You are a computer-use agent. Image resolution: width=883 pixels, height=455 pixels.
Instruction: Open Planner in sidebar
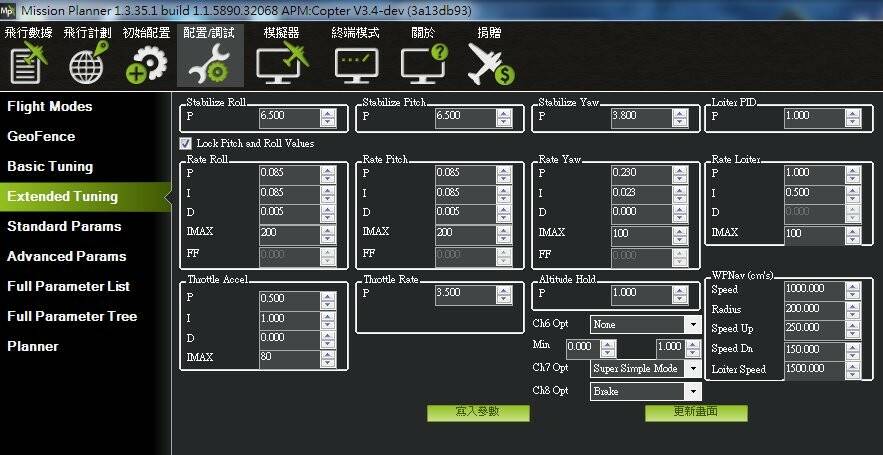33,346
